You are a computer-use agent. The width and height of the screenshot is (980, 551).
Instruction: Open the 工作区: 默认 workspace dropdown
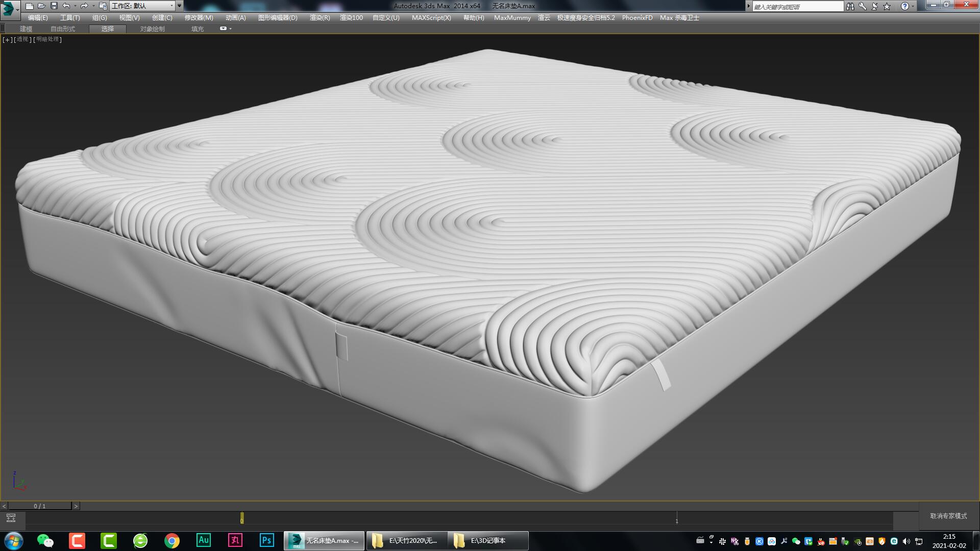click(x=144, y=6)
